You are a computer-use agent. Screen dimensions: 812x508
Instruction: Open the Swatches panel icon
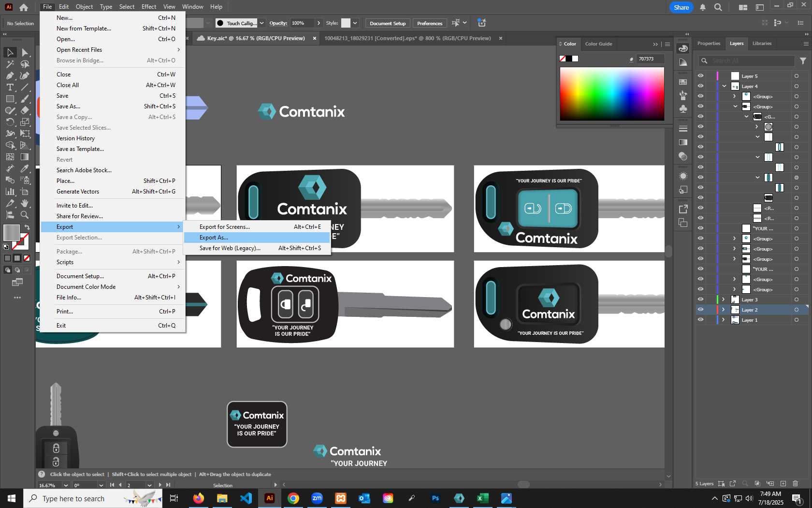click(683, 82)
